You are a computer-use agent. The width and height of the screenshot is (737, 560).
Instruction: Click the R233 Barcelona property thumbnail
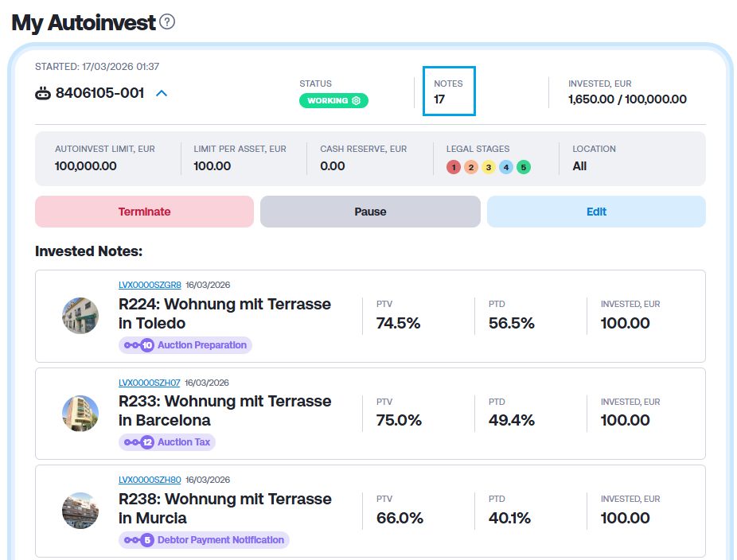[80, 414]
